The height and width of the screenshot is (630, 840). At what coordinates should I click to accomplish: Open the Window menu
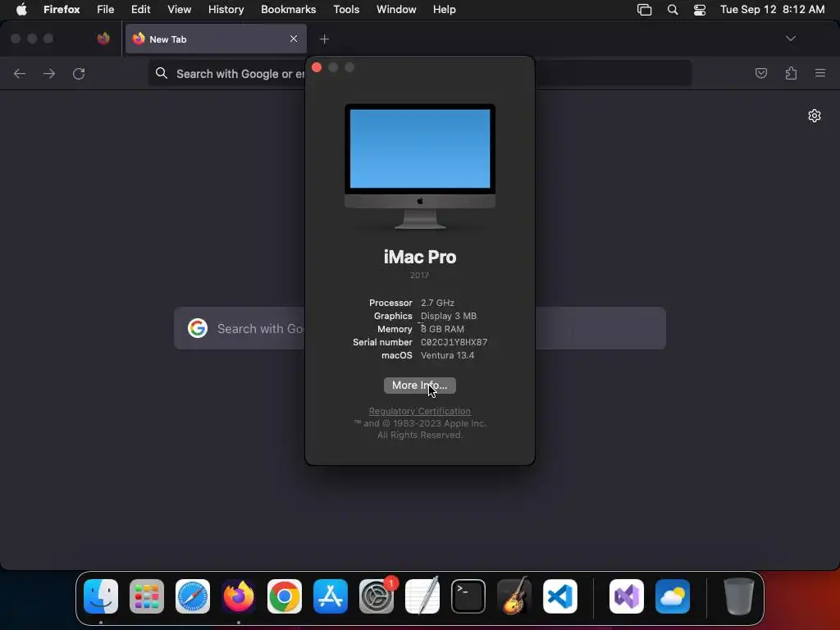tap(396, 10)
